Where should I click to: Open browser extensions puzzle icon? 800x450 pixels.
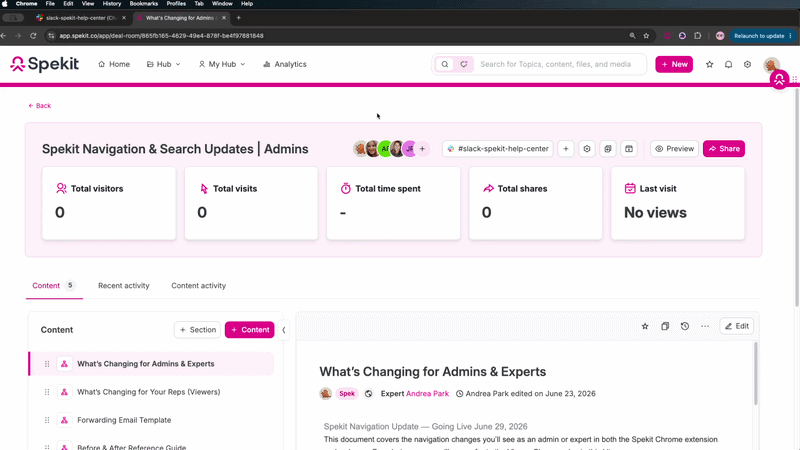(697, 36)
